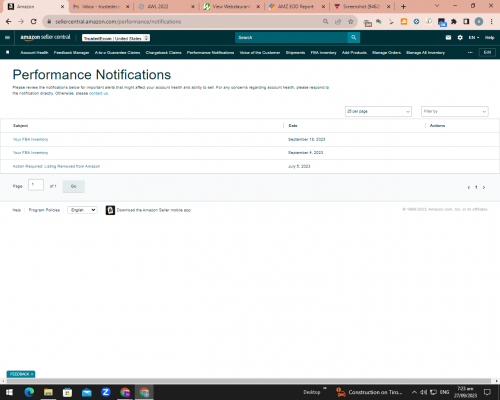Open the Windows notification center icon
The width and height of the screenshot is (500, 400).
[x=487, y=392]
